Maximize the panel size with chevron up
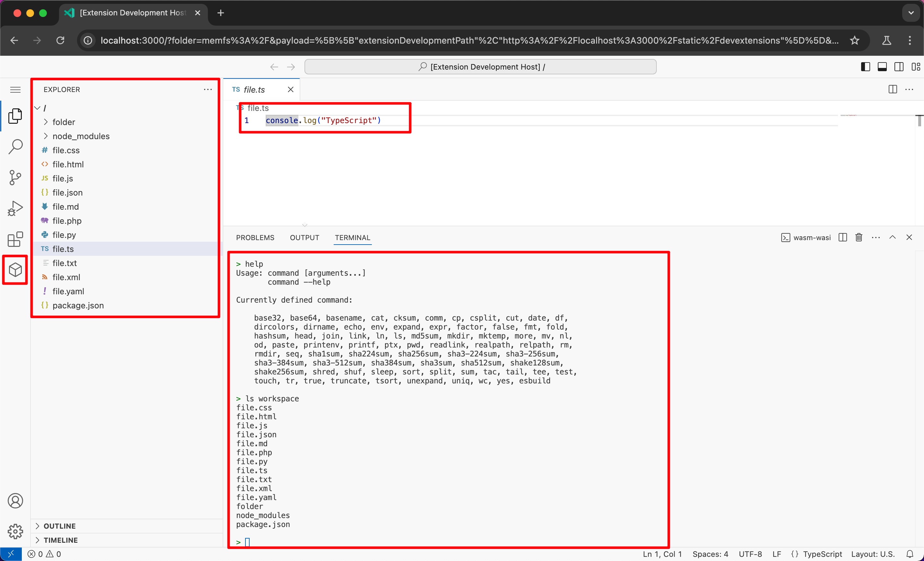 (893, 237)
